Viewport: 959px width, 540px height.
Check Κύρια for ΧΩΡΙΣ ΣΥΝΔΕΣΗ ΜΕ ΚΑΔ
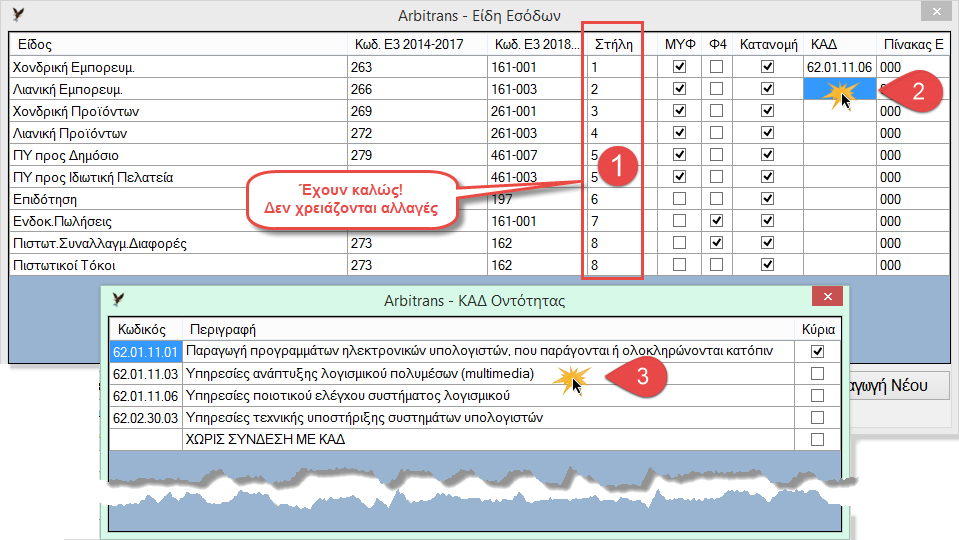(817, 440)
